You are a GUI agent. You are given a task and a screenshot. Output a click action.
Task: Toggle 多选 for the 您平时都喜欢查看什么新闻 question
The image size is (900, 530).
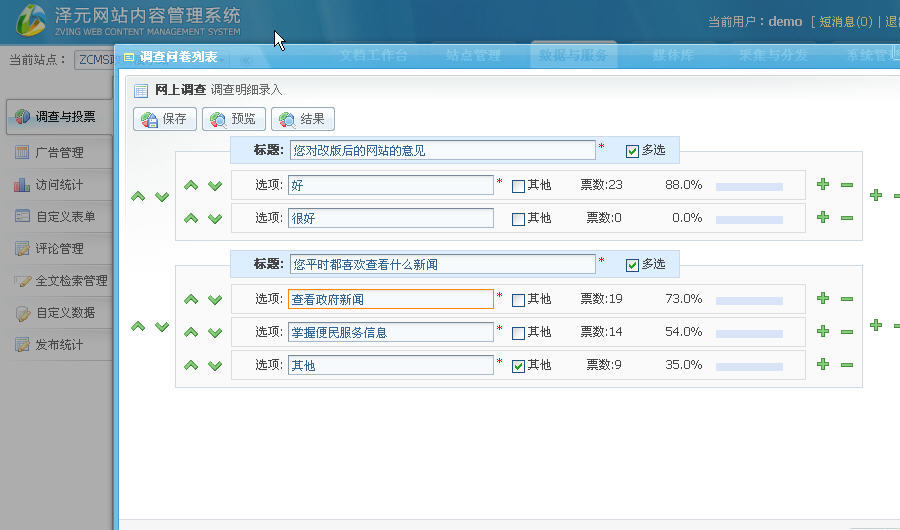632,265
